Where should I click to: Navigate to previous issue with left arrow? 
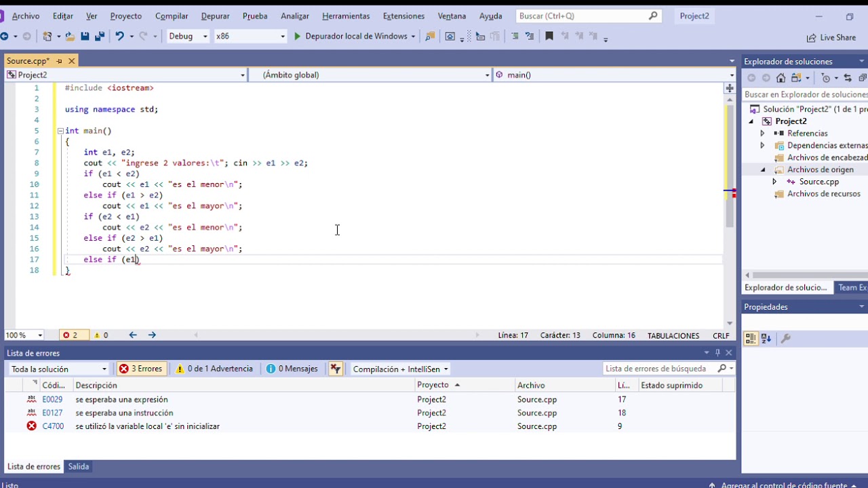tap(133, 335)
